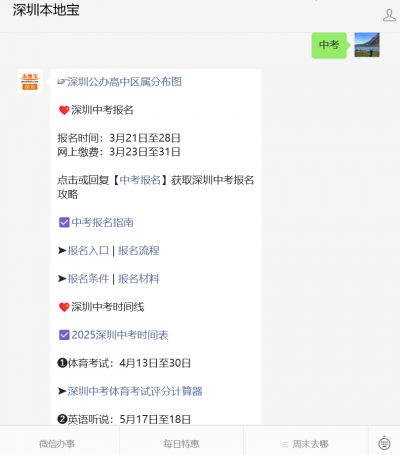This screenshot has height=455, width=400.
Task: Click the red heart before 深圳中考报名
Action: click(x=64, y=110)
